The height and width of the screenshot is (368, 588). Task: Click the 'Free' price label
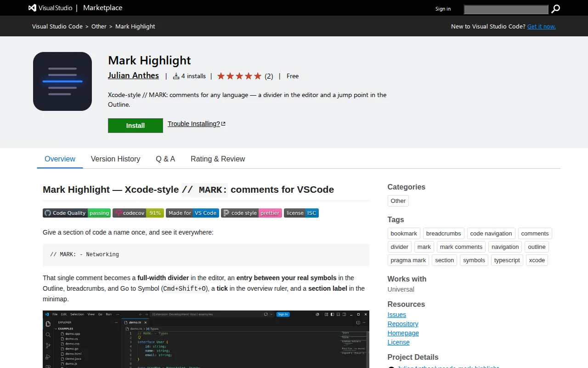coord(293,76)
